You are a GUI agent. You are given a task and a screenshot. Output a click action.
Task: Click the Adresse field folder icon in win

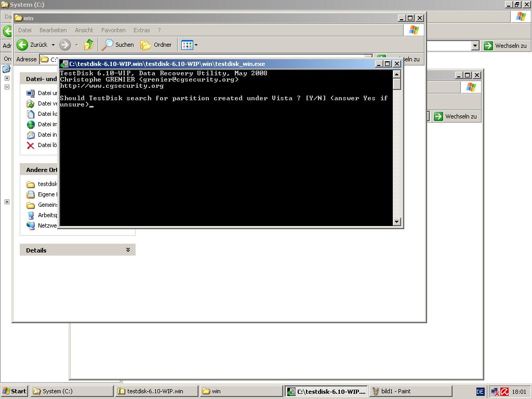tap(45, 59)
